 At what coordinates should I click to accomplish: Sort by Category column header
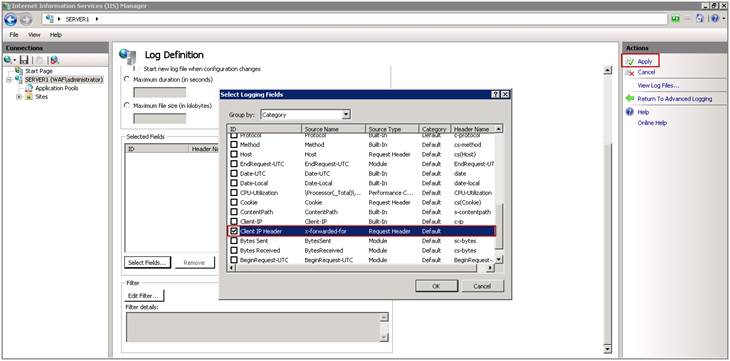tap(435, 129)
